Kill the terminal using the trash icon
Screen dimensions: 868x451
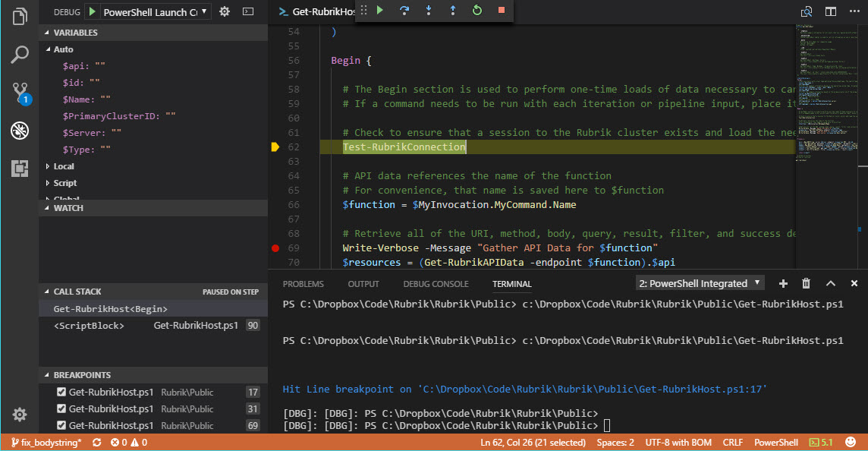(x=806, y=282)
